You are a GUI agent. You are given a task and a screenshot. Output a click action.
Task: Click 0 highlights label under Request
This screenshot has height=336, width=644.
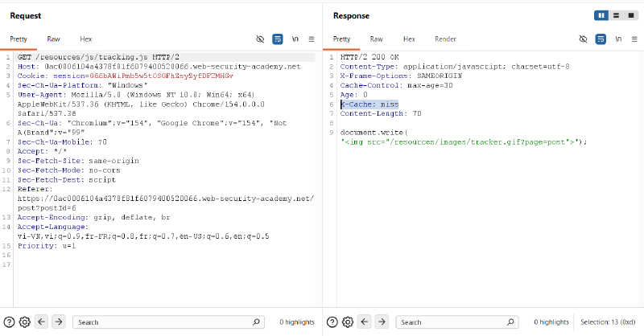coord(297,322)
